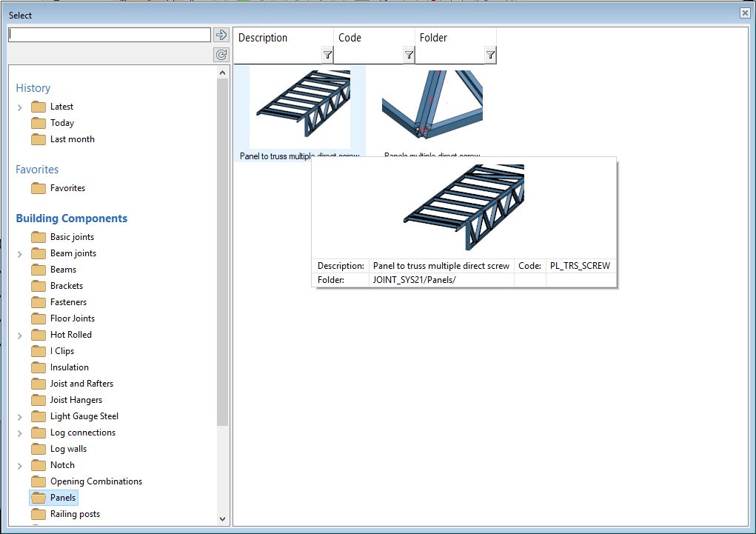Click the Fasteners folder icon
756x534 pixels.
(x=39, y=302)
